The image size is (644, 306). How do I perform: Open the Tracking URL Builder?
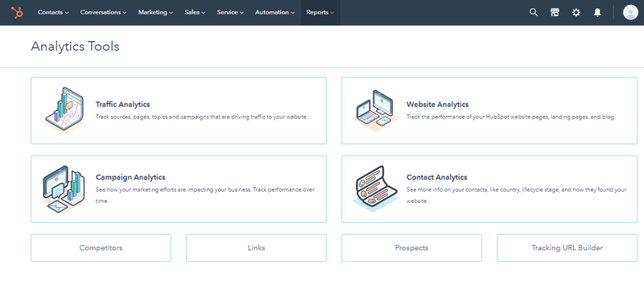click(567, 248)
